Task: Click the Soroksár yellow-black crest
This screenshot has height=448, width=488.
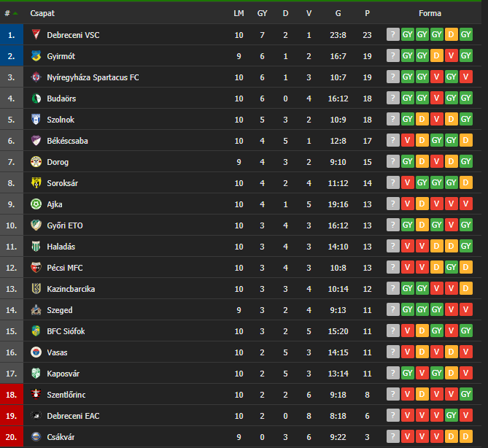Action: coord(36,182)
